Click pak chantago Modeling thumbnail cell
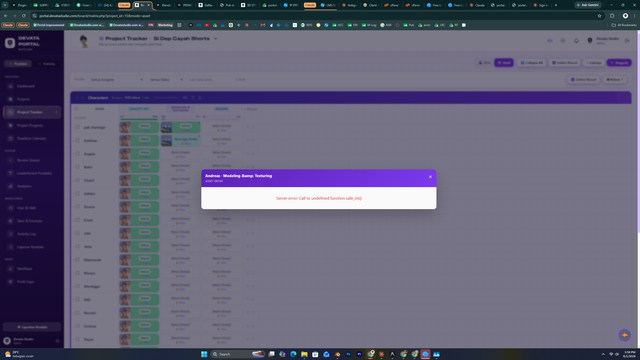Screen dimensions: 640x360 166,127
